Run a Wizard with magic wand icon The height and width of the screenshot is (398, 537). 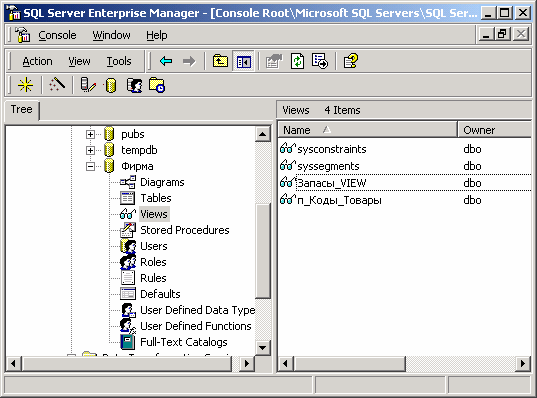57,85
